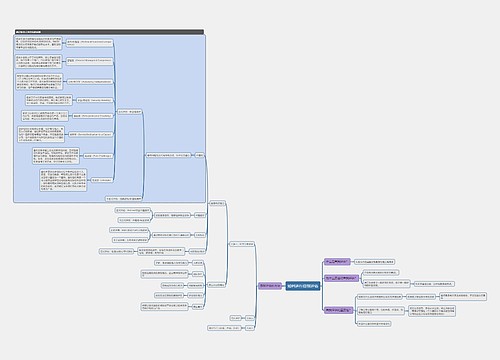Click the shortest label node ending the blue box's column
This screenshot has height=360, width=500.
tap(101, 180)
